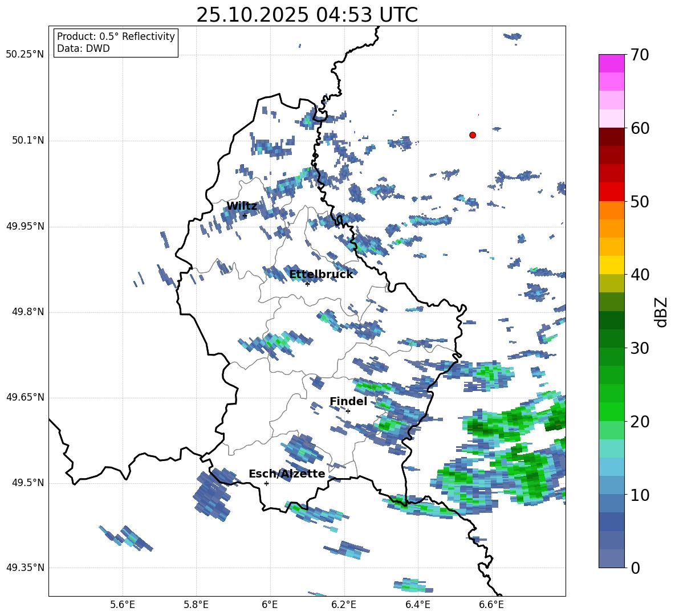Viewport: 675px width, 616px height.
Task: Click the colorbar tick label 60
Action: [x=640, y=128]
